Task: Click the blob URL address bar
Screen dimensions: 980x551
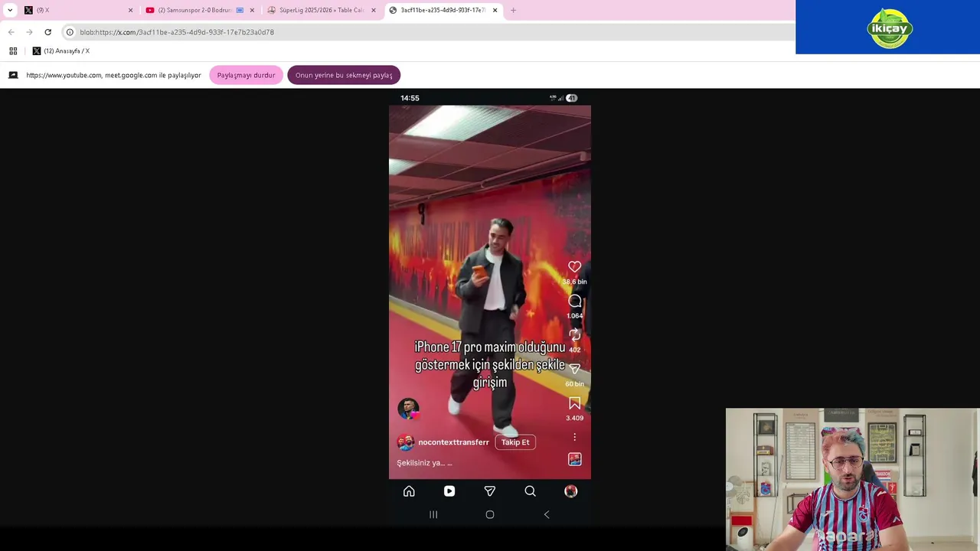Action: (429, 32)
